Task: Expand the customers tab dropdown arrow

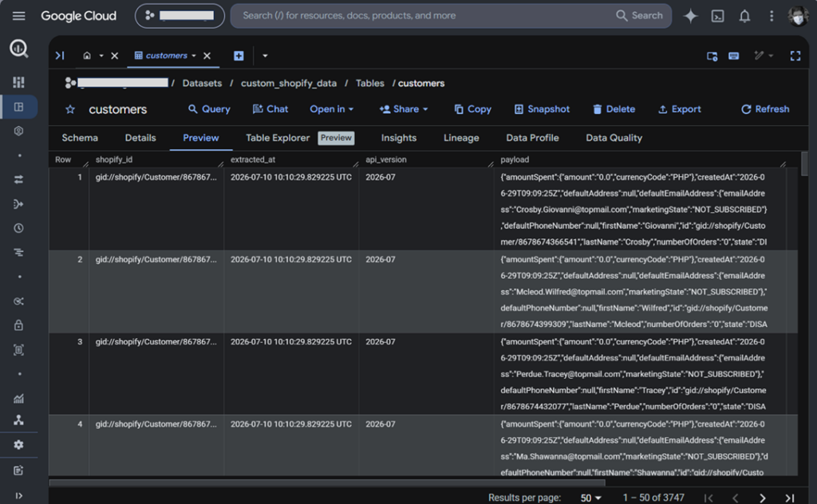Action: point(194,55)
